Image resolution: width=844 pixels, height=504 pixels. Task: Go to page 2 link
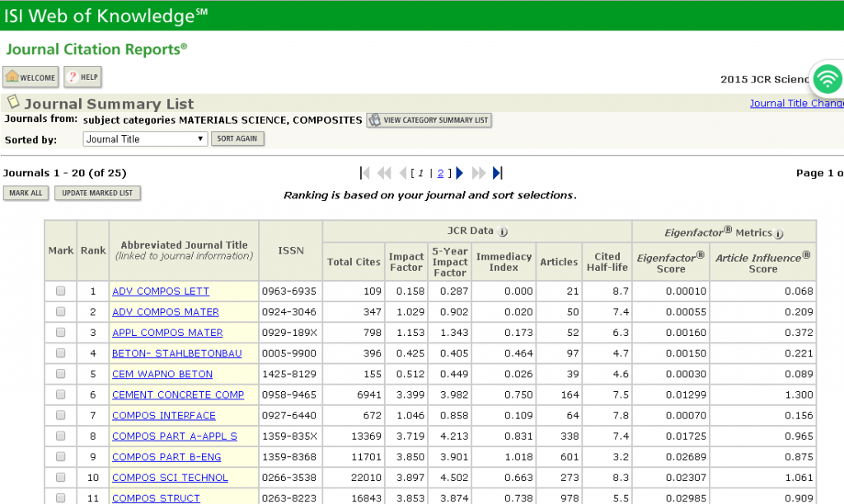[440, 173]
